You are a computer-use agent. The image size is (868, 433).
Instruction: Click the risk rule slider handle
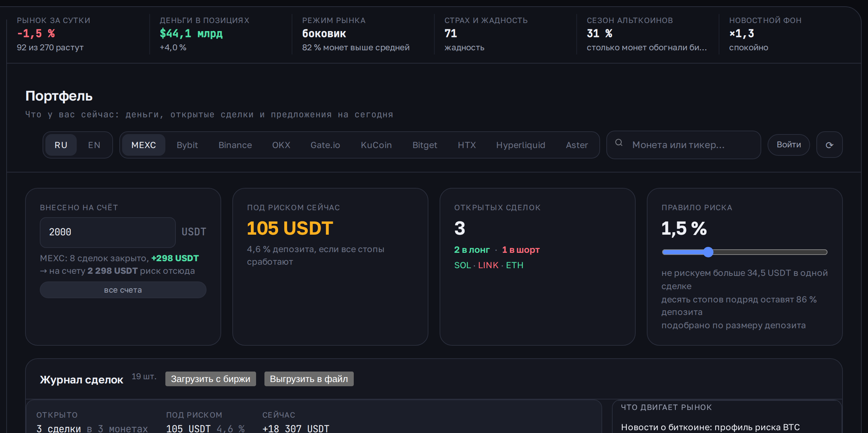tap(708, 252)
